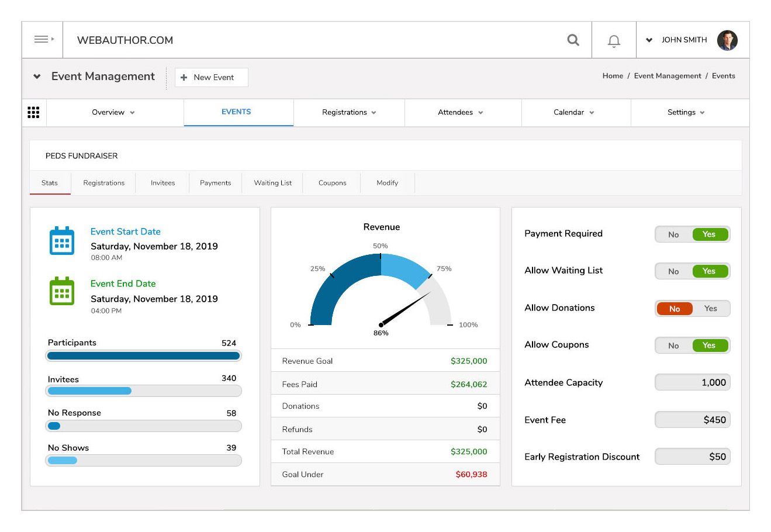Click the Home breadcrumb link
Image resolution: width=771 pixels, height=532 pixels.
click(613, 76)
